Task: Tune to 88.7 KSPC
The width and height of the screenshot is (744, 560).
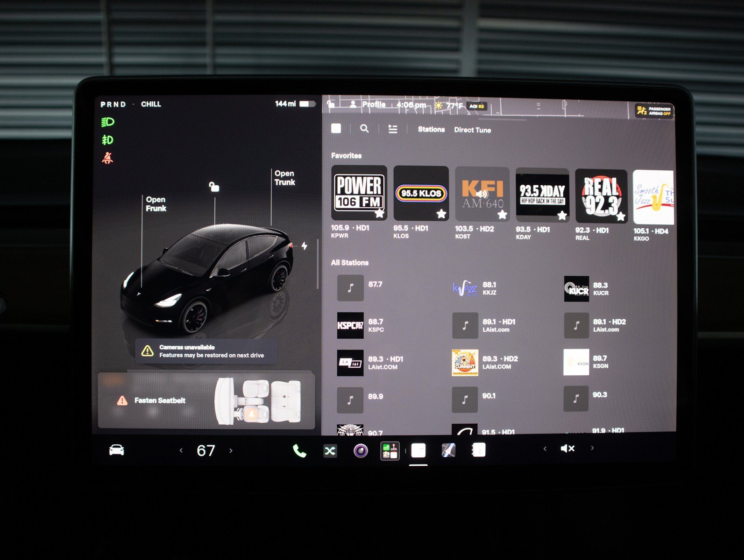Action: click(361, 325)
